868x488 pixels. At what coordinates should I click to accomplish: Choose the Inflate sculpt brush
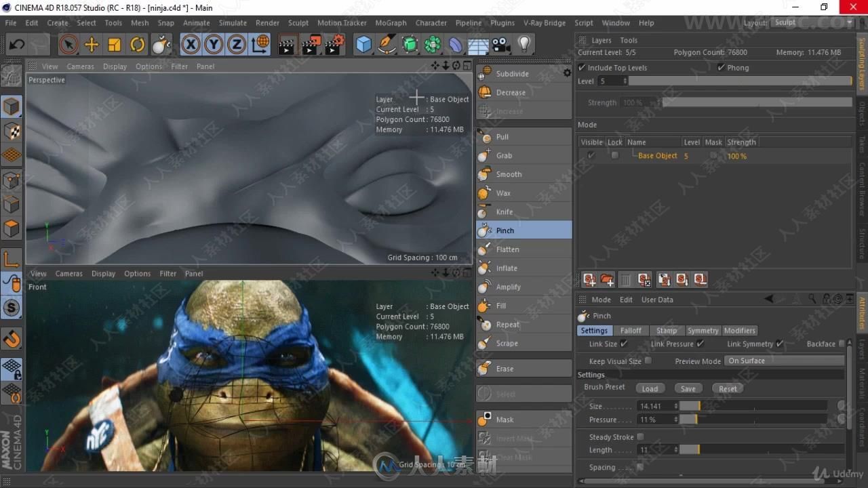click(x=524, y=268)
